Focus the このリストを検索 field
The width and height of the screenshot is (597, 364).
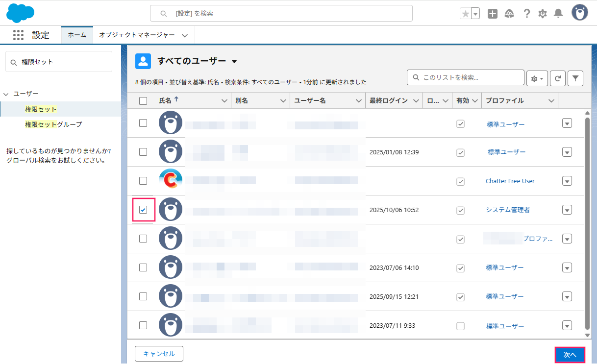pos(466,77)
